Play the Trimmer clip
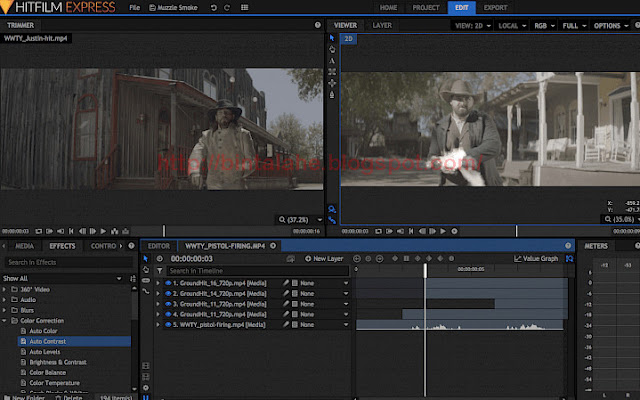The height and width of the screenshot is (400, 640). coord(103,231)
